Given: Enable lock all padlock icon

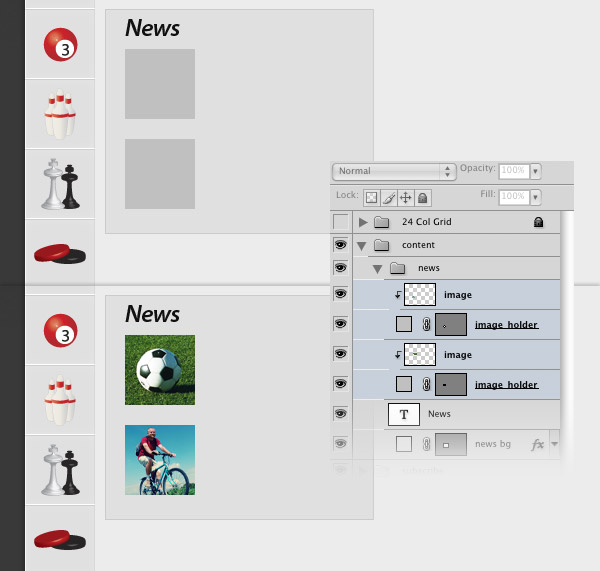Looking at the screenshot, I should coord(422,198).
